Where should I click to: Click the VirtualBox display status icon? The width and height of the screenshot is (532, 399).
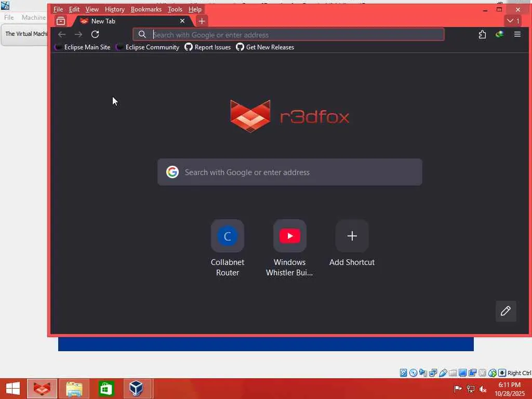point(462,373)
